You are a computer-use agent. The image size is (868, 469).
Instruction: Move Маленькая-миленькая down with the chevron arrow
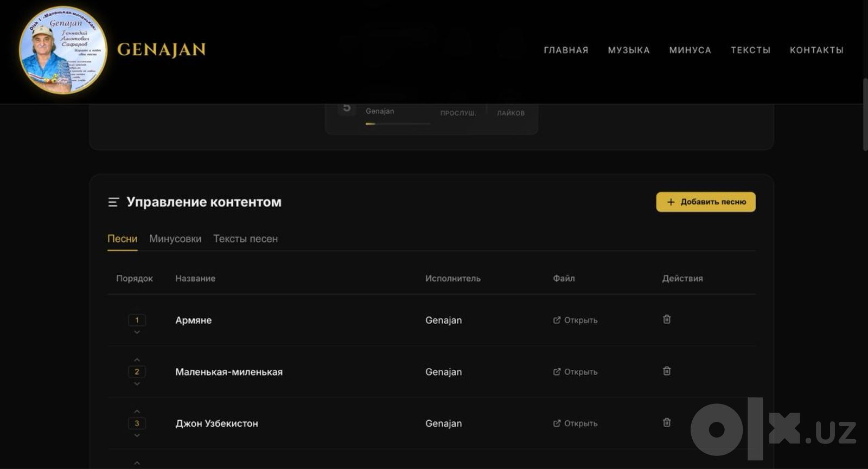coord(137,384)
